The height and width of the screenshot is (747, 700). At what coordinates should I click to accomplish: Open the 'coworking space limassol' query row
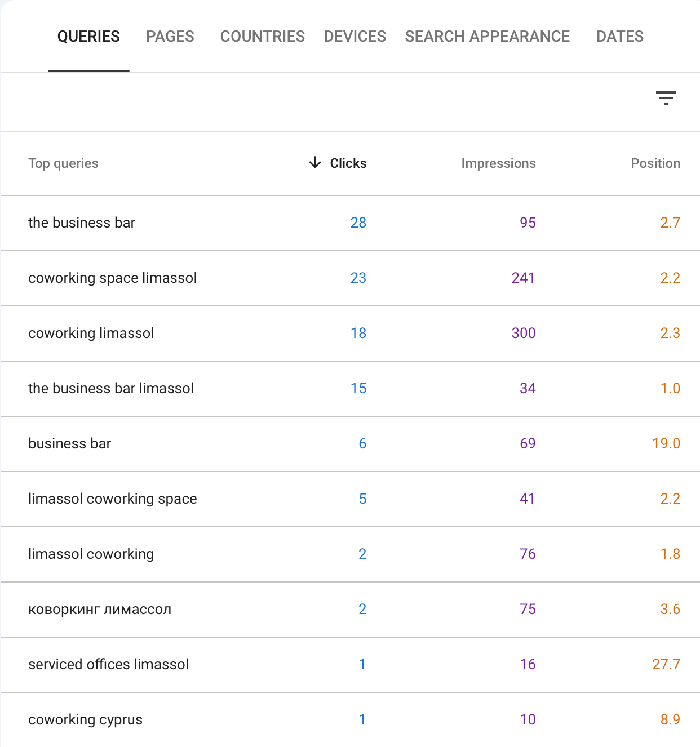click(113, 278)
